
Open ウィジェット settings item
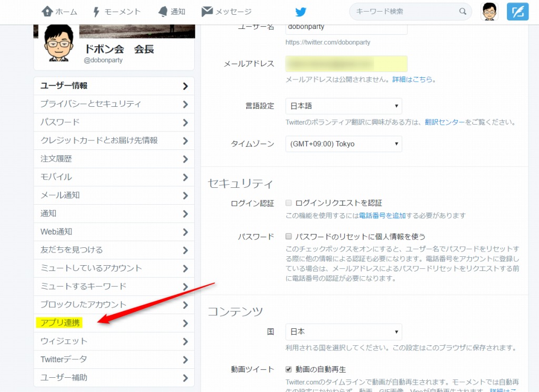[114, 341]
